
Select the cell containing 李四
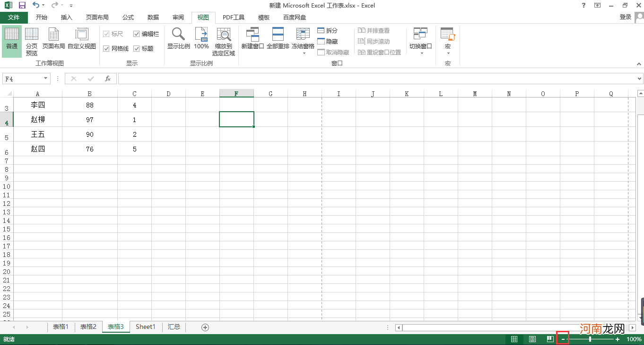pyautogui.click(x=38, y=105)
